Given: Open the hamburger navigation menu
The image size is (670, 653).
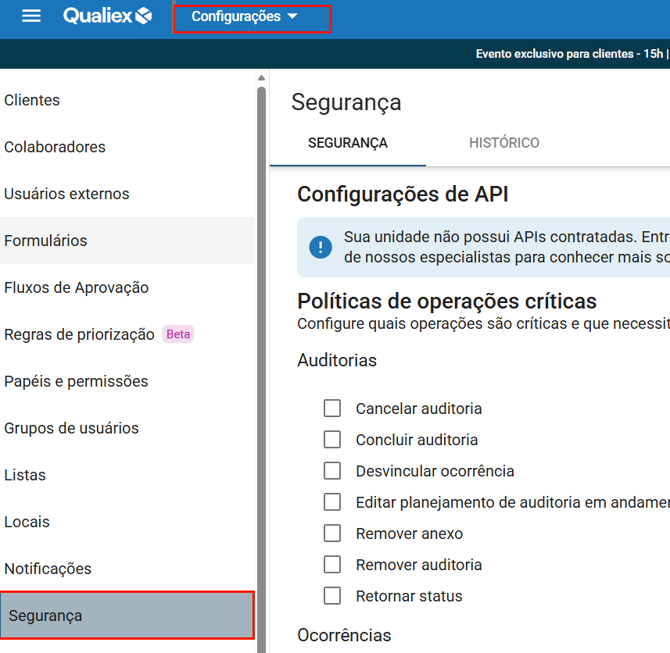Looking at the screenshot, I should point(31,17).
